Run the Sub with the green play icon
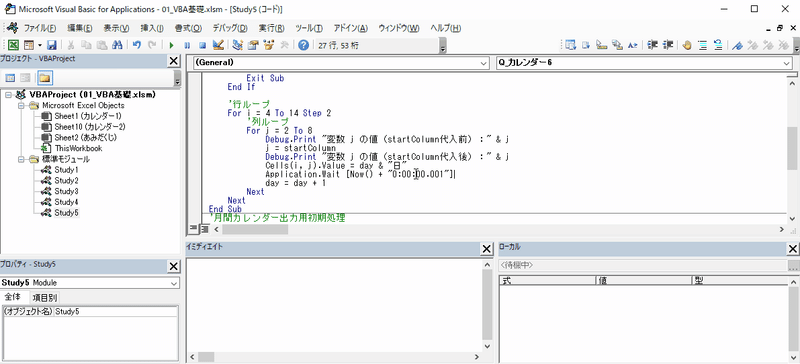This screenshot has width=800, height=364. [171, 45]
